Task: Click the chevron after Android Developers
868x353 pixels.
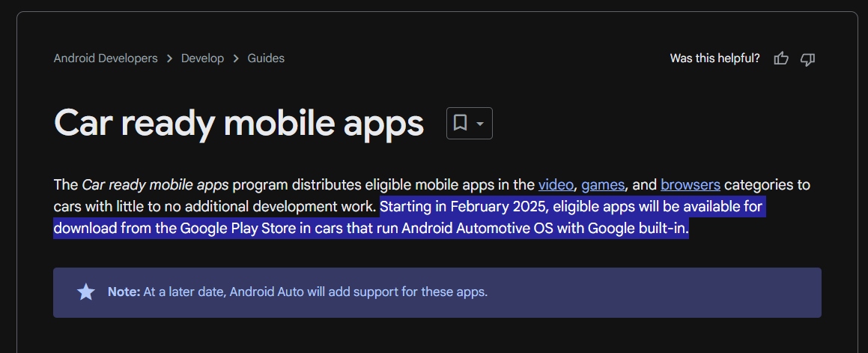Action: [170, 58]
